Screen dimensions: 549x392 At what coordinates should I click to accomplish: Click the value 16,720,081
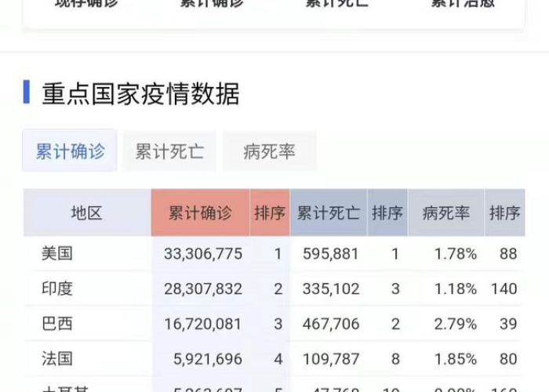tap(203, 324)
